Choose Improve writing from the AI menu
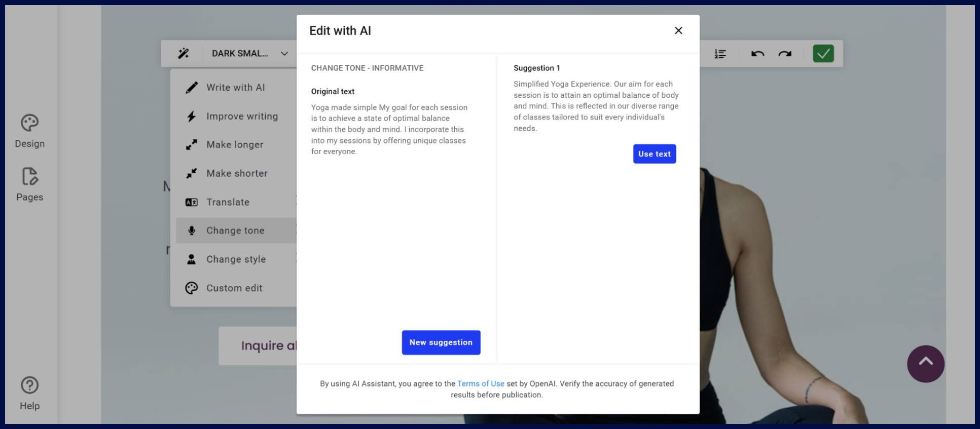Screen dimensions: 980x429 click(x=236, y=116)
